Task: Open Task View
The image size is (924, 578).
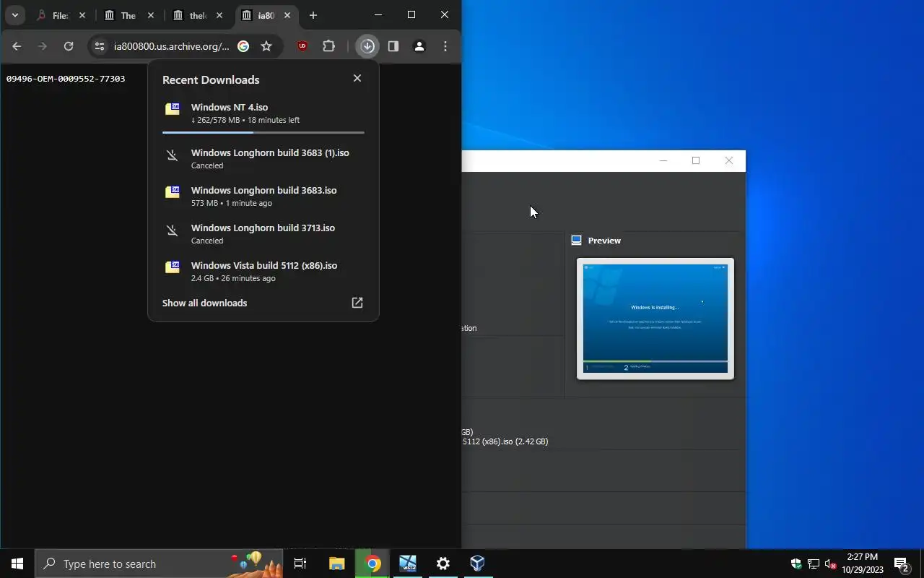Action: [300, 564]
